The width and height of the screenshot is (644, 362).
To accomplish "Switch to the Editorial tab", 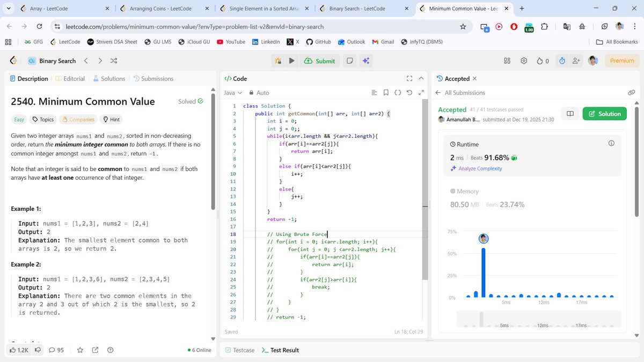I will pyautogui.click(x=74, y=78).
